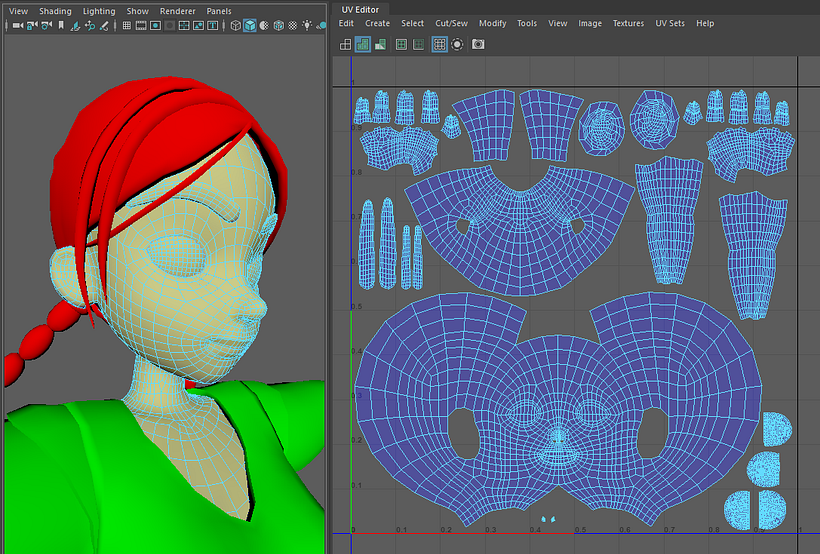Open Camera Attributes icon in viewport toolbar
The width and height of the screenshot is (820, 554).
pos(47,25)
